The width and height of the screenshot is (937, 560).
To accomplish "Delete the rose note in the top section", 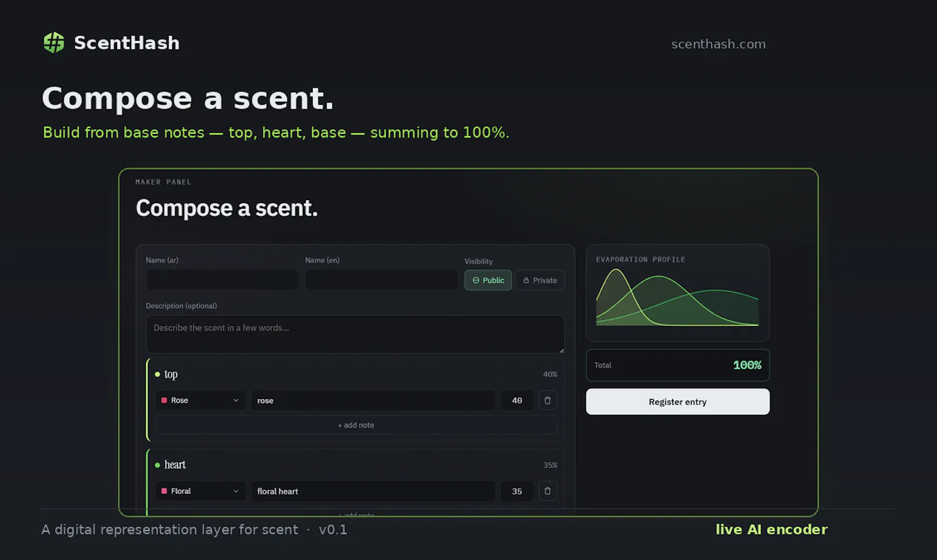I will [x=548, y=400].
